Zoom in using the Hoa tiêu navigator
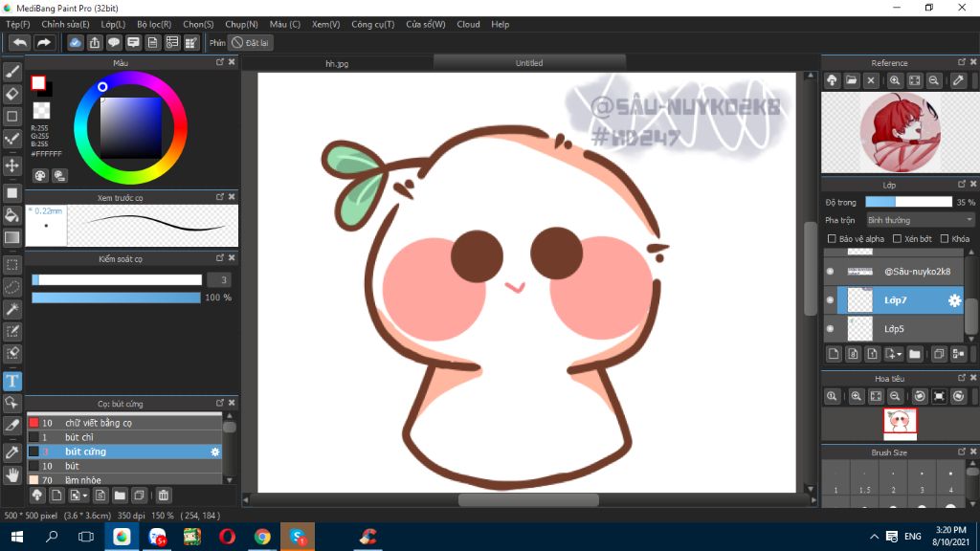The width and height of the screenshot is (980, 551). click(857, 396)
